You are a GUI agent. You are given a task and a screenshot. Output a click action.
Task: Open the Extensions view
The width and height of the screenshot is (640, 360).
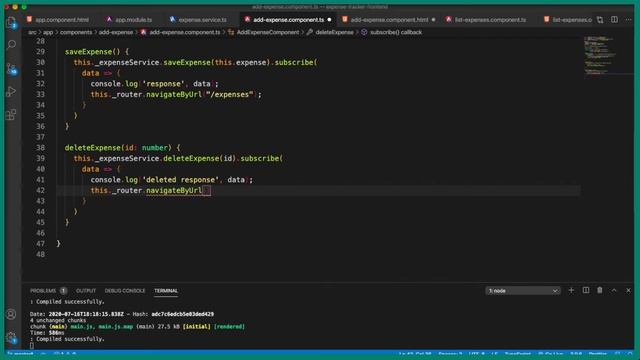tap(11, 115)
